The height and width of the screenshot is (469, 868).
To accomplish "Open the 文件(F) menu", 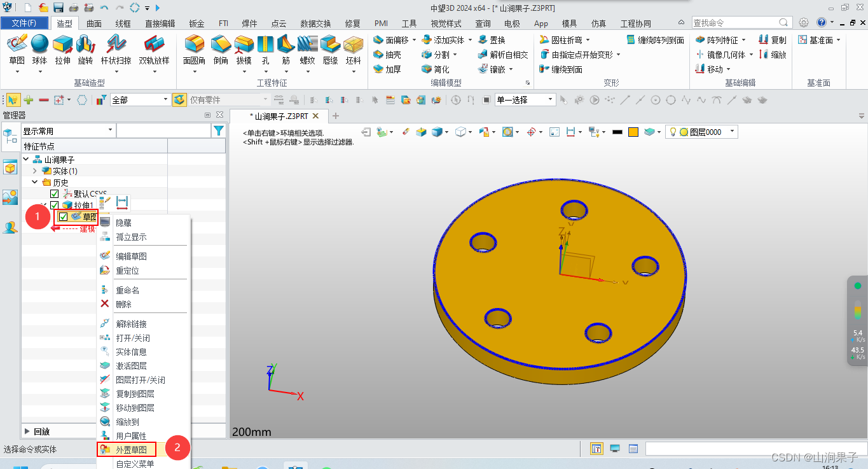I will tap(24, 24).
